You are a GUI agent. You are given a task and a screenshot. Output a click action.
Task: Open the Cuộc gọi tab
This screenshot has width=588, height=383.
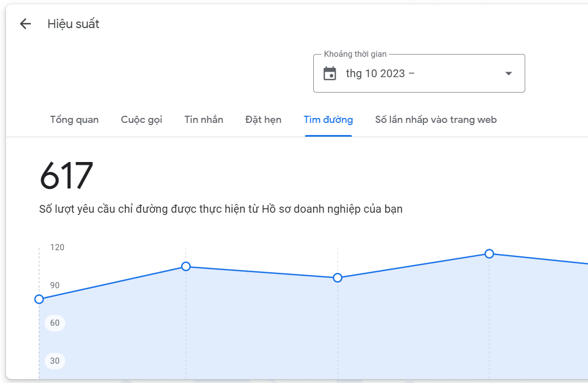tap(141, 120)
